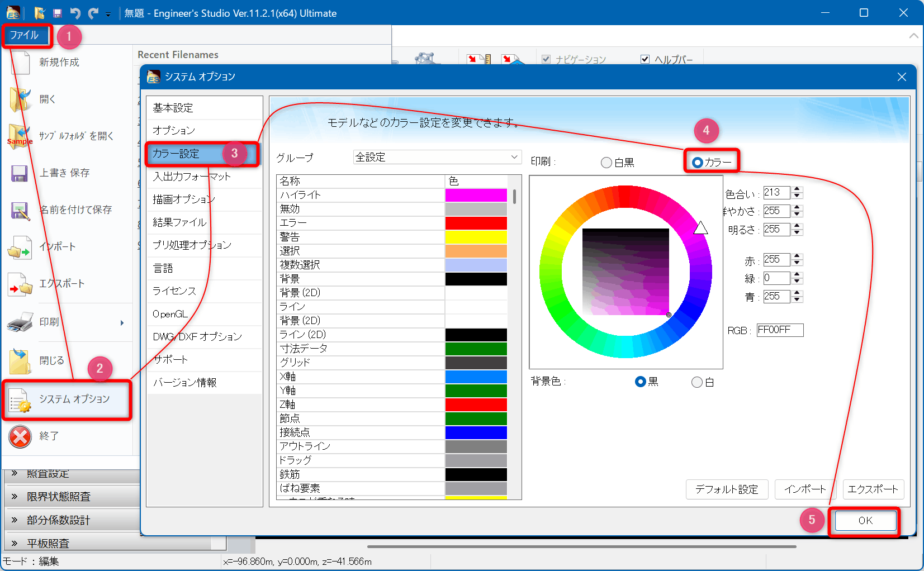Expand the 平板照査 section
The height and width of the screenshot is (571, 924).
(x=15, y=544)
